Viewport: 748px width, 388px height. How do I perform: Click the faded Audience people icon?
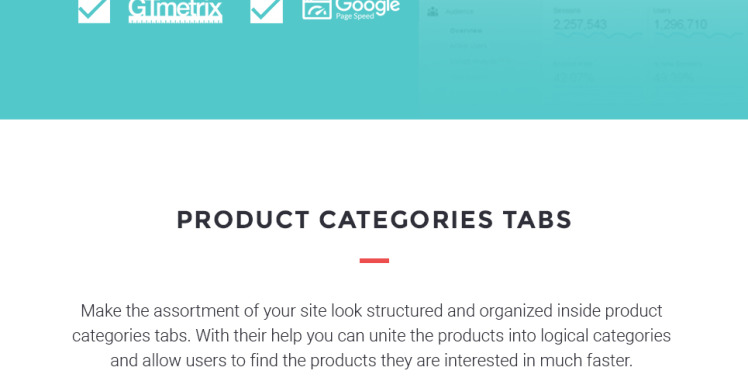433,12
